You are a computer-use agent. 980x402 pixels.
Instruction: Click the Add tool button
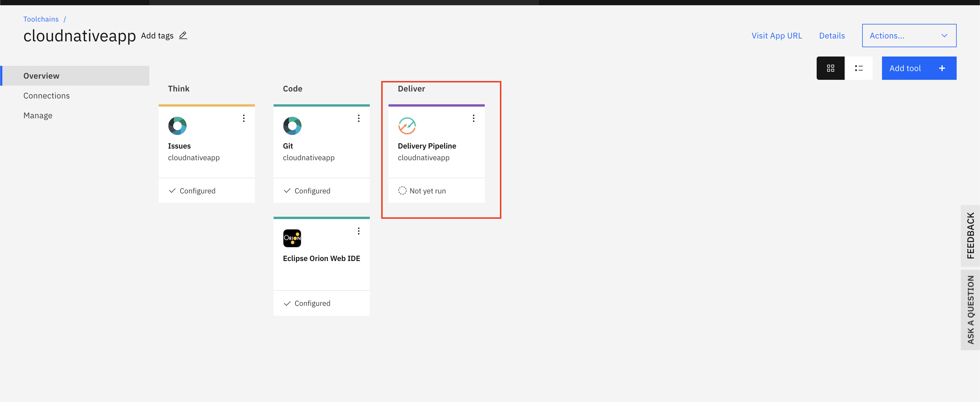click(919, 68)
